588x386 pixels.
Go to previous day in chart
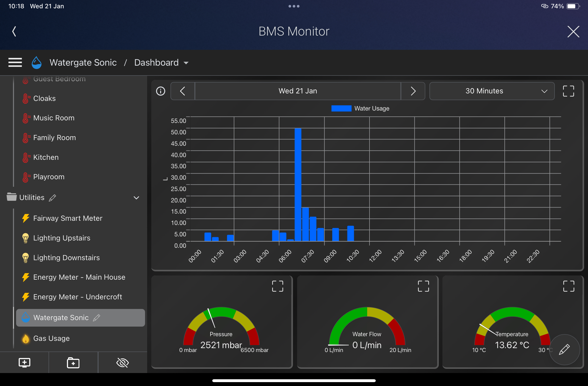tap(183, 91)
